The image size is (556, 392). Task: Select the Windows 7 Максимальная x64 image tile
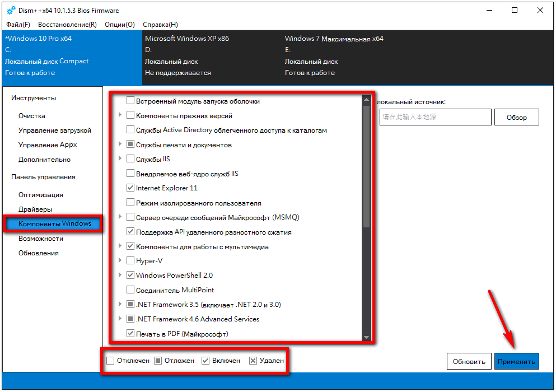coord(352,58)
